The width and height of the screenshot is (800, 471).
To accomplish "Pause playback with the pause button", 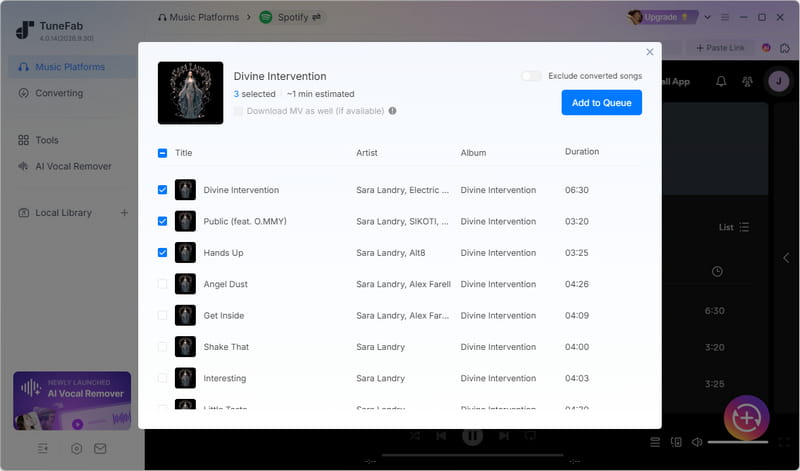I will pos(472,435).
